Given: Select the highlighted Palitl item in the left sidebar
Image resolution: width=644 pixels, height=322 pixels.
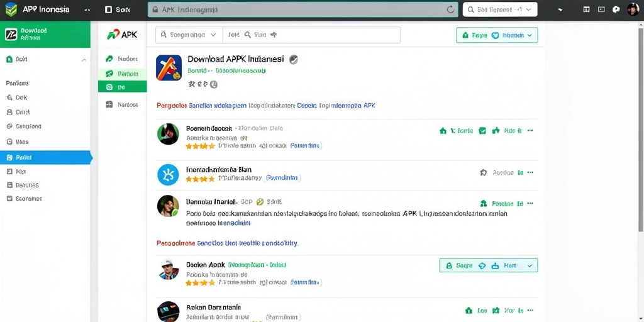Looking at the screenshot, I should pos(45,157).
